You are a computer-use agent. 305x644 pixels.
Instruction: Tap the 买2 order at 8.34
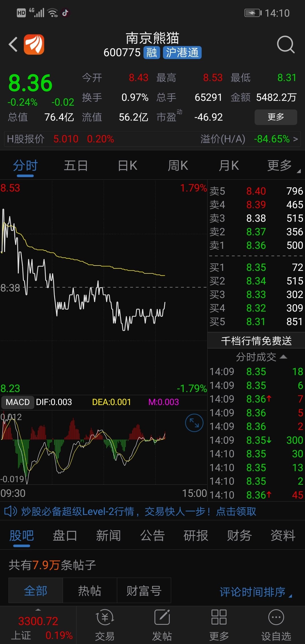point(256,281)
